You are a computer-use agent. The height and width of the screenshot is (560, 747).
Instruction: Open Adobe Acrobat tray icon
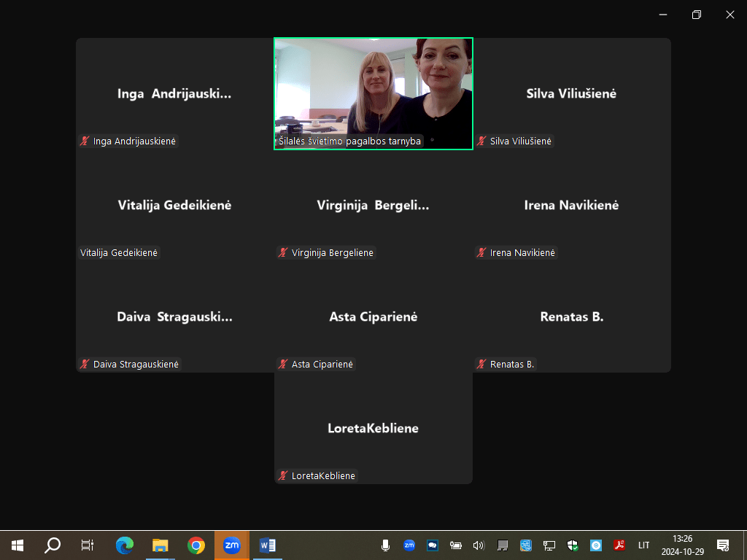click(x=619, y=545)
